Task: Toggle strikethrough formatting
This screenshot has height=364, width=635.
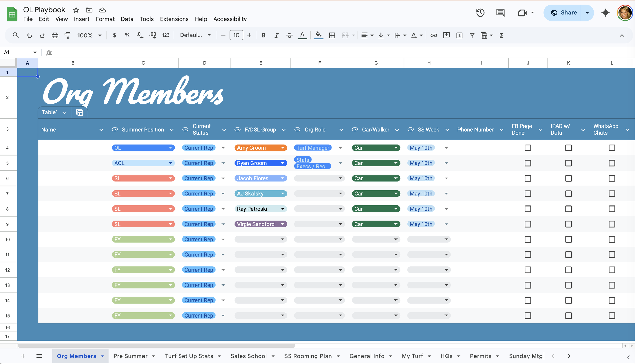Action: click(x=289, y=35)
